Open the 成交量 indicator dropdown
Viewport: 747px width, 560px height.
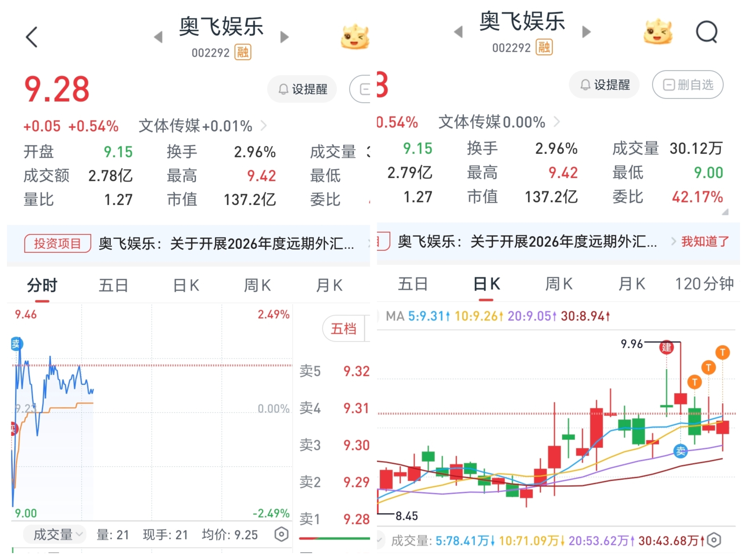point(55,534)
